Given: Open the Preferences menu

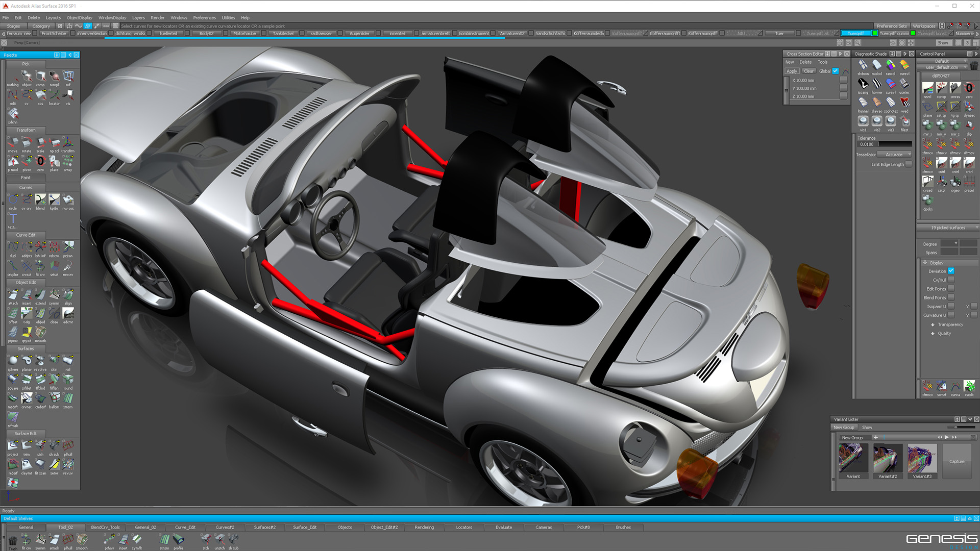Looking at the screenshot, I should tap(205, 17).
